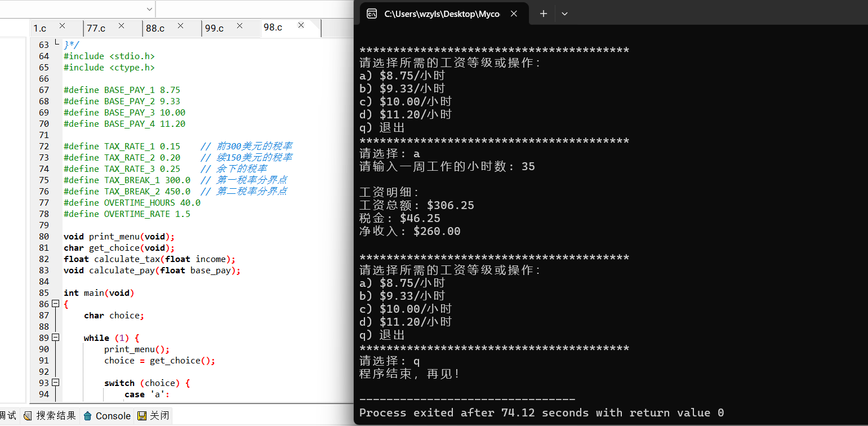868x426 pixels.
Task: Collapse the while loop fold at line 89
Action: coord(55,338)
